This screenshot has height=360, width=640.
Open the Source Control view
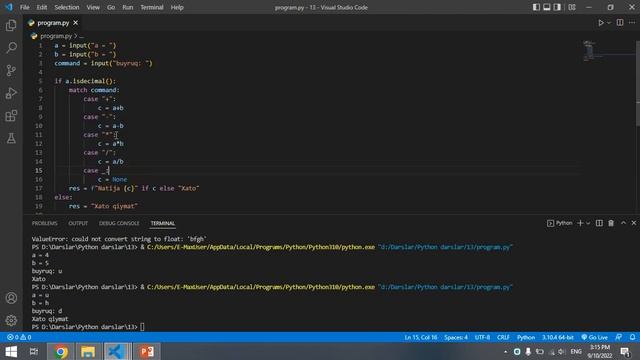(11, 71)
